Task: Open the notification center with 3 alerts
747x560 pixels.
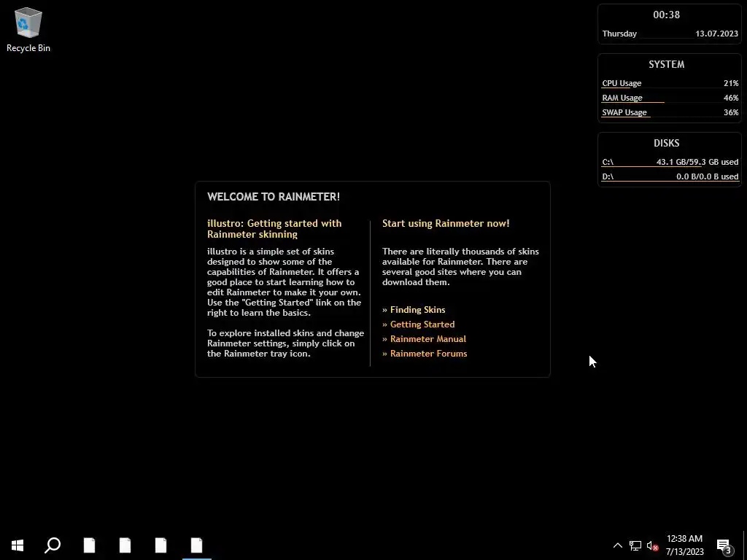Action: [x=724, y=545]
